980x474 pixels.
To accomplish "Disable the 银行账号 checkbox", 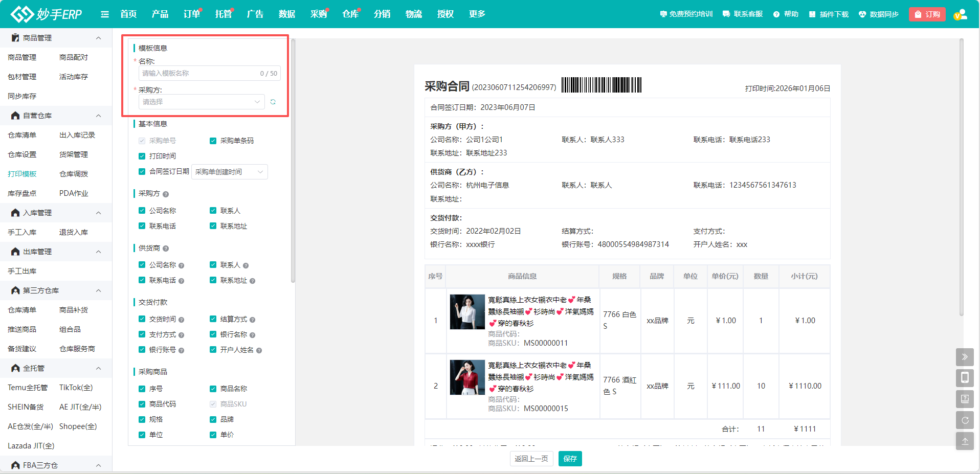I will tap(142, 350).
